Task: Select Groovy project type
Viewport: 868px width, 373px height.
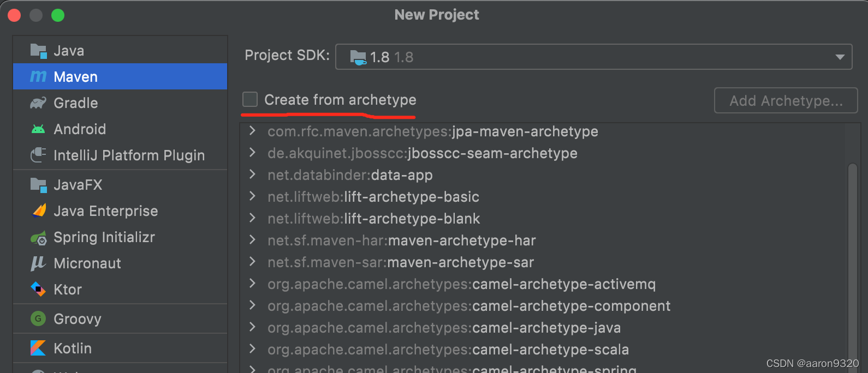Action: (x=120, y=319)
